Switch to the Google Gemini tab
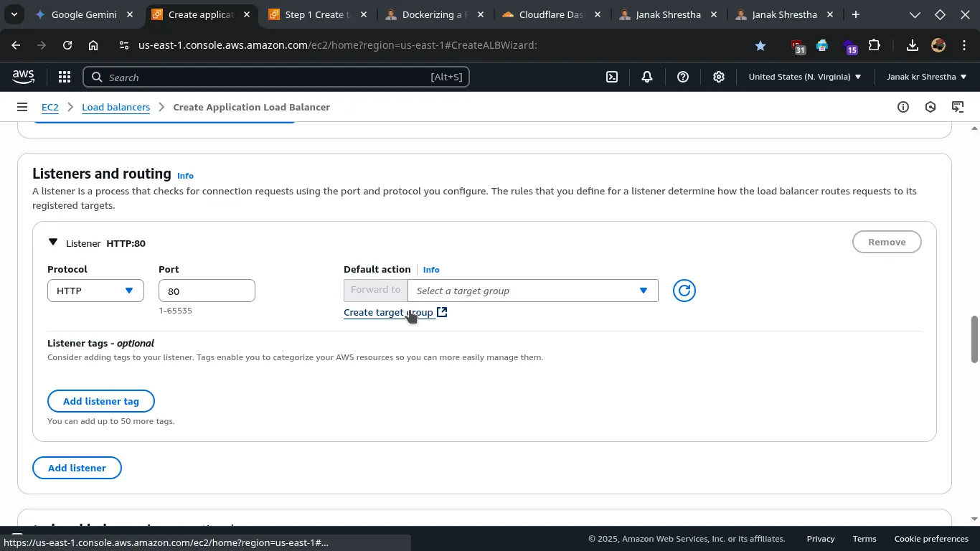 tap(84, 14)
